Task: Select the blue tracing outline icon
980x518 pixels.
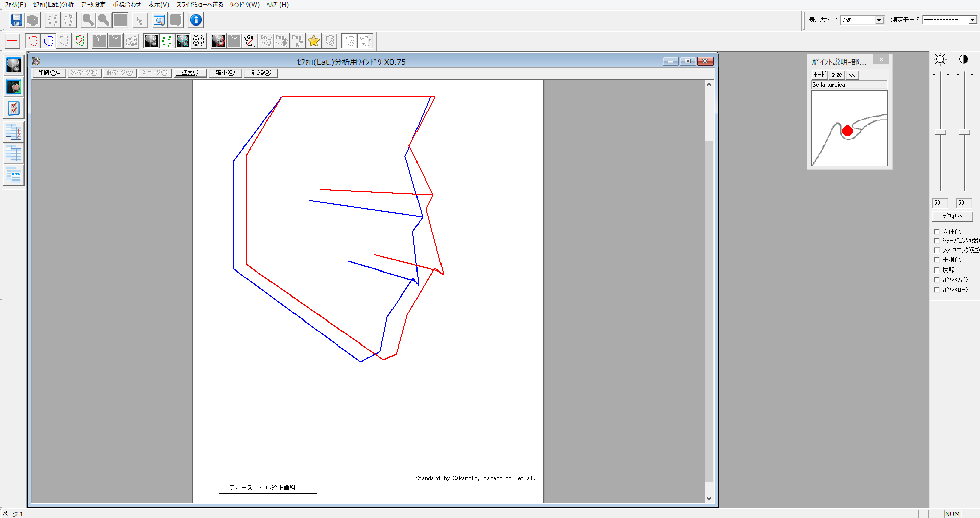Action: pyautogui.click(x=49, y=41)
